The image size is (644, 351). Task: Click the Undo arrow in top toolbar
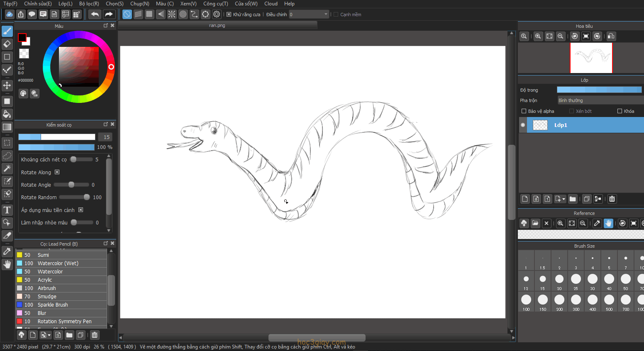95,15
